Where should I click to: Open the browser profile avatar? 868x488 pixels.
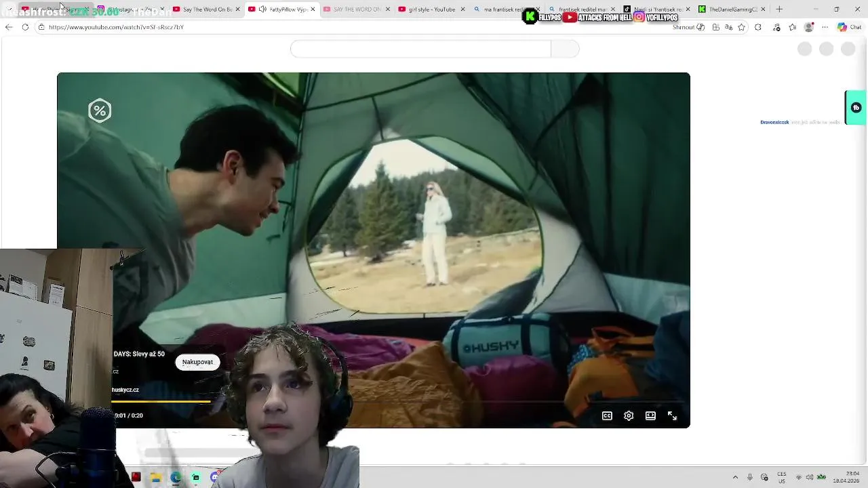[x=808, y=27]
